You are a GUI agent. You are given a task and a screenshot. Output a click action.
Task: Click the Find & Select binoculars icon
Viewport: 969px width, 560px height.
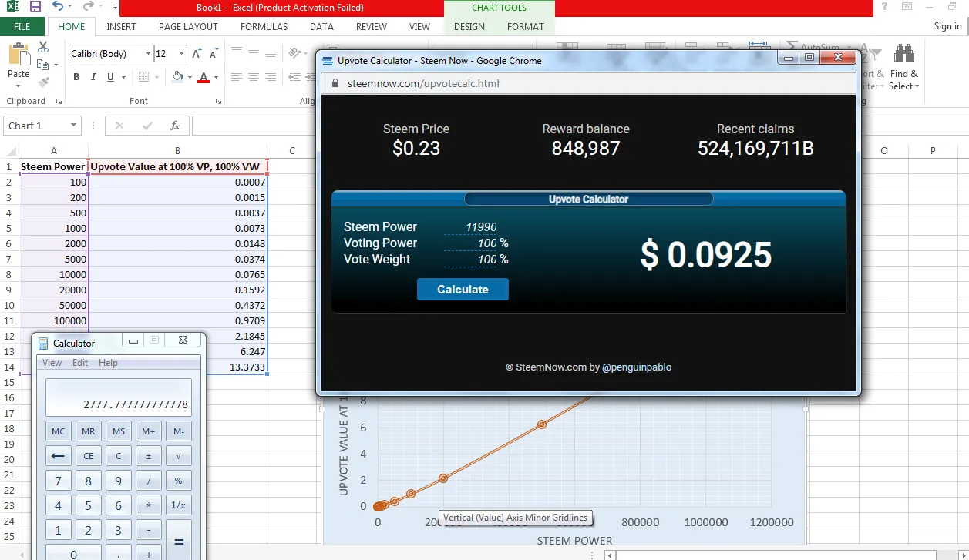coord(904,54)
